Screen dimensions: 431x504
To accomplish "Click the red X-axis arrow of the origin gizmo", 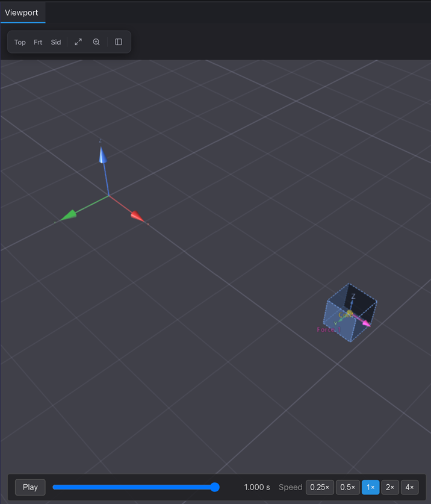I will click(x=138, y=216).
